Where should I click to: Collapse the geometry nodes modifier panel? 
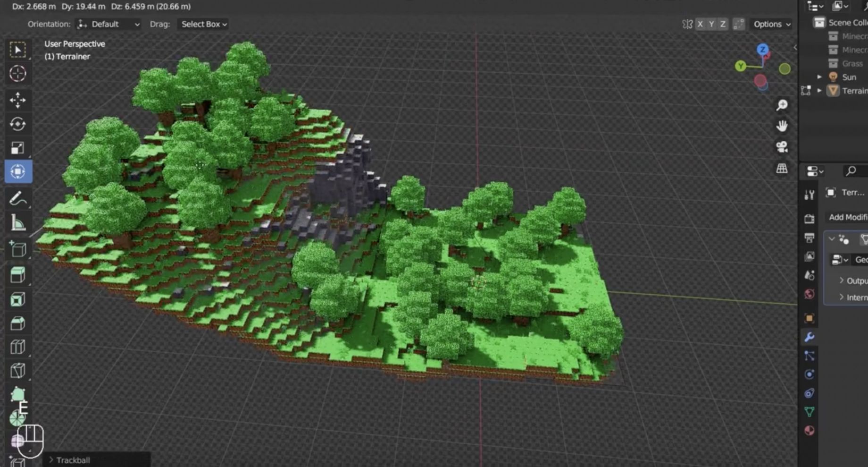(x=832, y=239)
